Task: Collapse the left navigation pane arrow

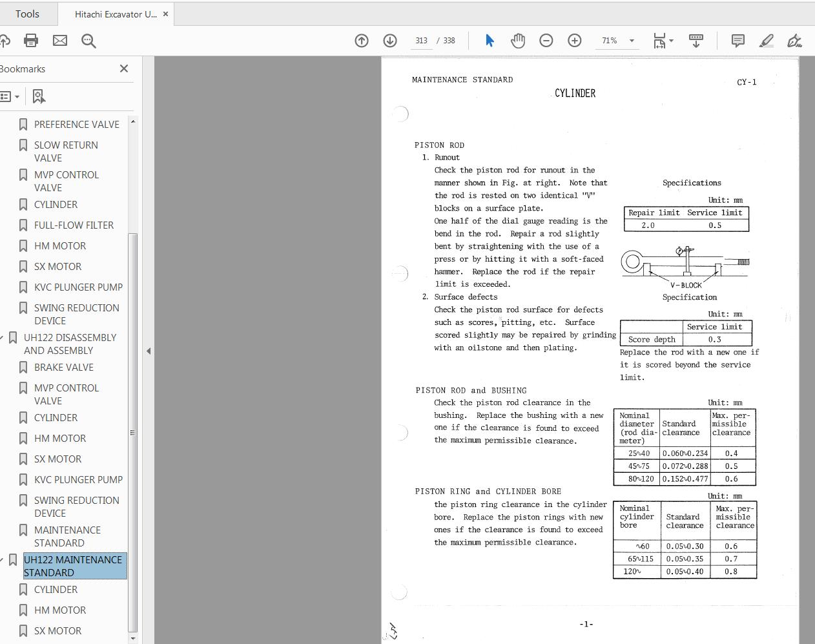Action: [149, 351]
